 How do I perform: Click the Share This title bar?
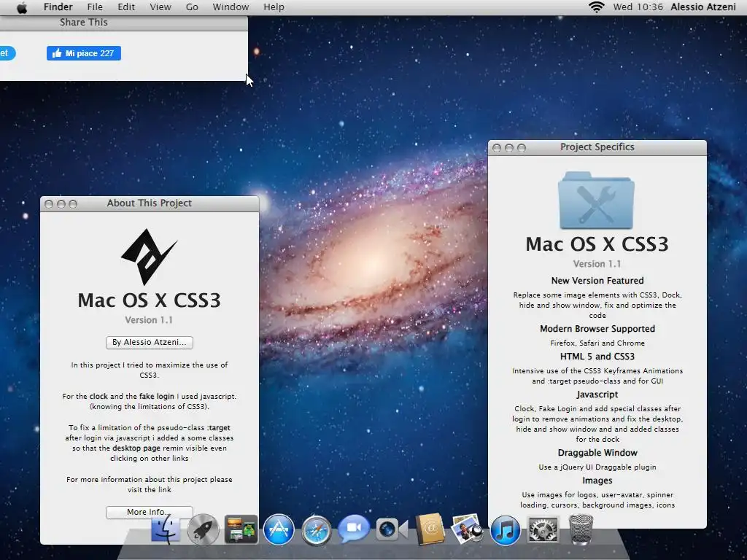click(x=124, y=23)
